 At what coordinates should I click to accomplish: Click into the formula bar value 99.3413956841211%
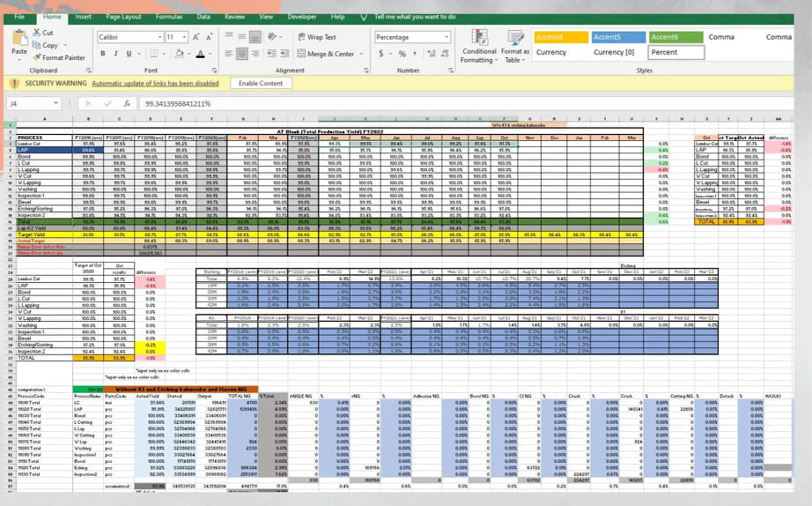tap(178, 104)
